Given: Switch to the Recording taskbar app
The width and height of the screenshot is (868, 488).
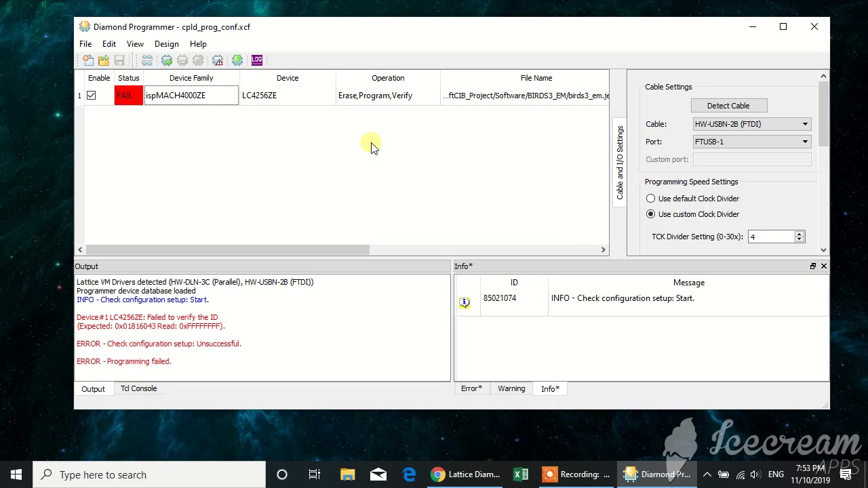Looking at the screenshot, I should pos(576,474).
